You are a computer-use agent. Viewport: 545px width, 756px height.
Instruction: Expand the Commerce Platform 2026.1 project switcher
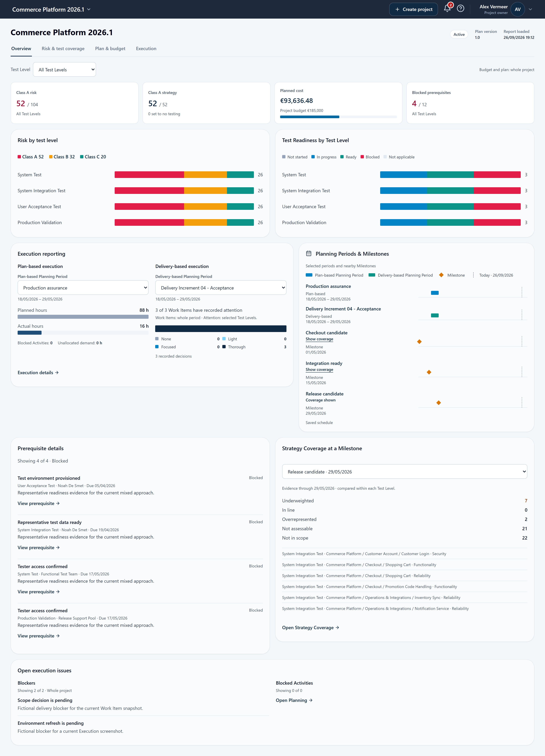(x=51, y=9)
